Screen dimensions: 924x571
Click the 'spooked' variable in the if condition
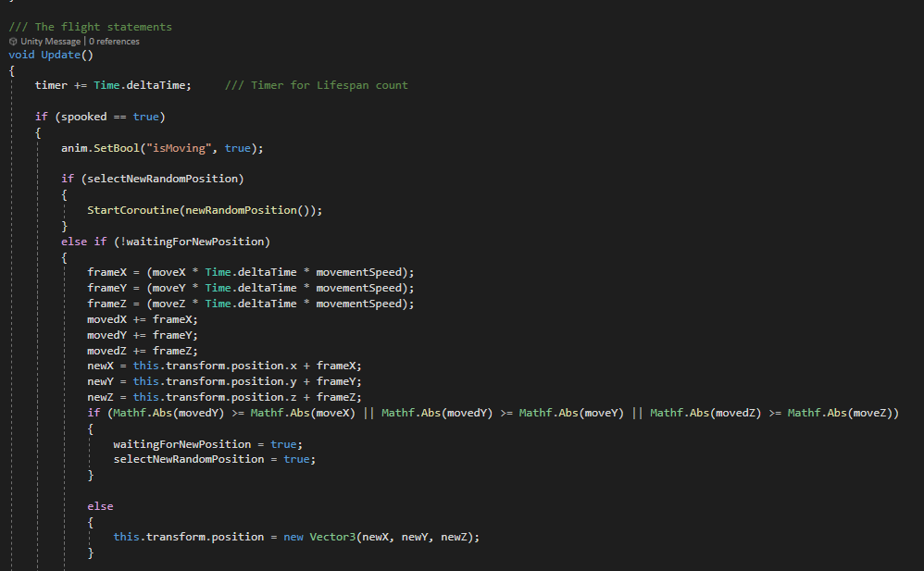[x=84, y=117]
